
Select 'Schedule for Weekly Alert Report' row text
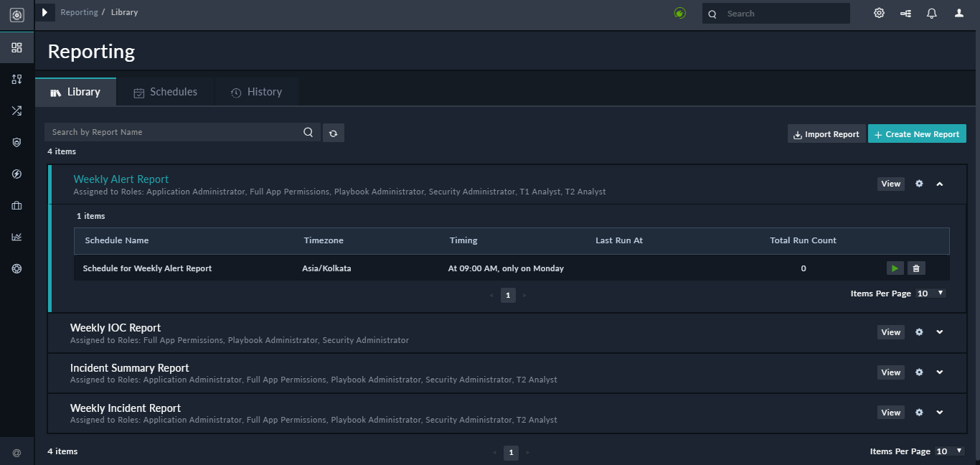tap(147, 268)
